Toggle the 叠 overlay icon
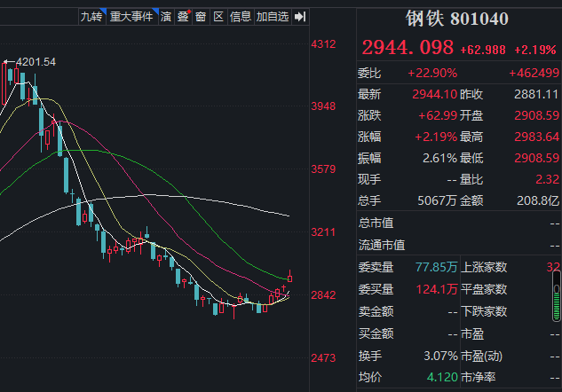This screenshot has width=562, height=392. 183,16
